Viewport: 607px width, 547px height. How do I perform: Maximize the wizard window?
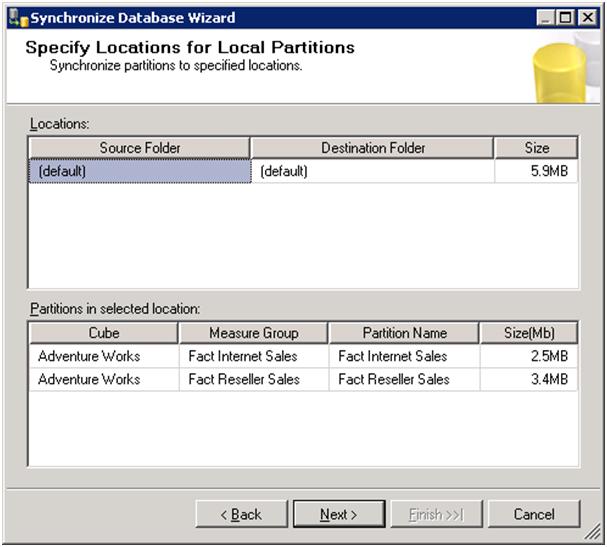point(566,18)
